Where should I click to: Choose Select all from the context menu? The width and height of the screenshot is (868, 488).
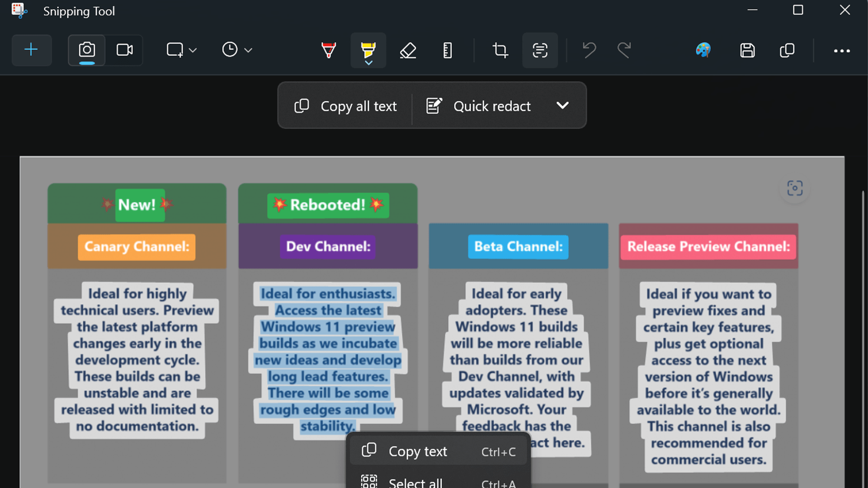(x=415, y=482)
